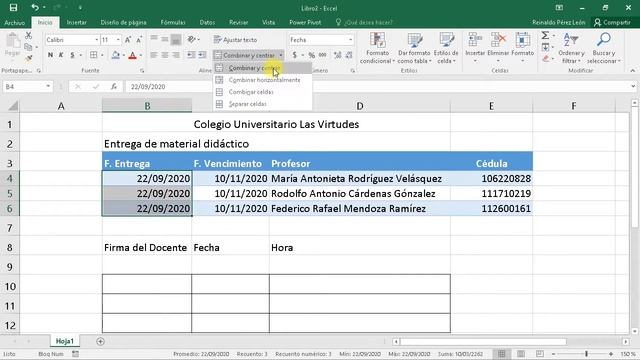Click the Pegar paste icon
The height and width of the screenshot is (360, 640).
[13, 45]
